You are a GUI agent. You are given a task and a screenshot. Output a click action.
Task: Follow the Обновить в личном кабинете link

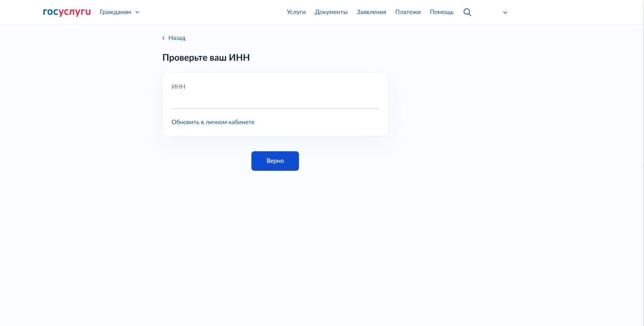tap(213, 122)
